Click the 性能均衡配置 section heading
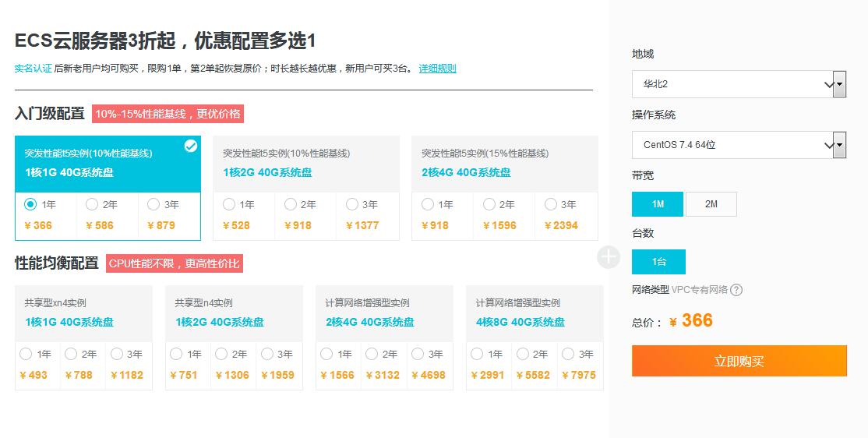Image resolution: width=868 pixels, height=438 pixels. point(56,263)
